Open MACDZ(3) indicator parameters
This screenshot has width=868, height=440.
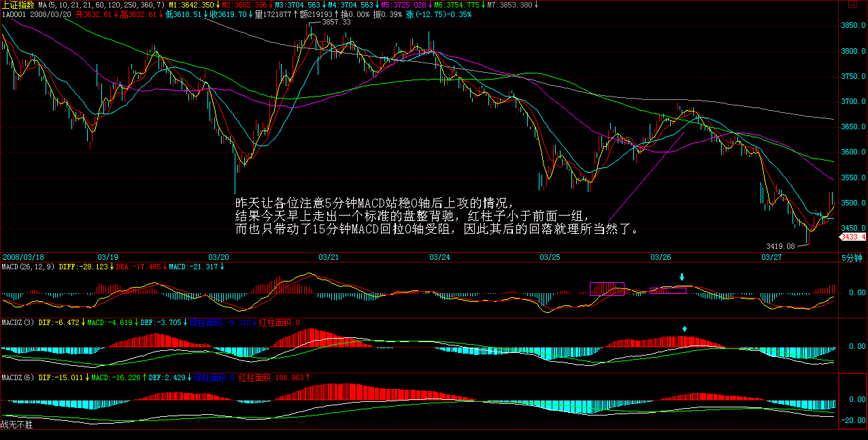tap(17, 322)
